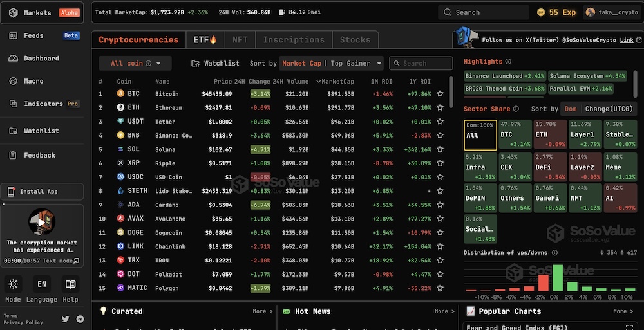
Task: Star Bitcoin to add to watchlist
Action: coord(440,94)
